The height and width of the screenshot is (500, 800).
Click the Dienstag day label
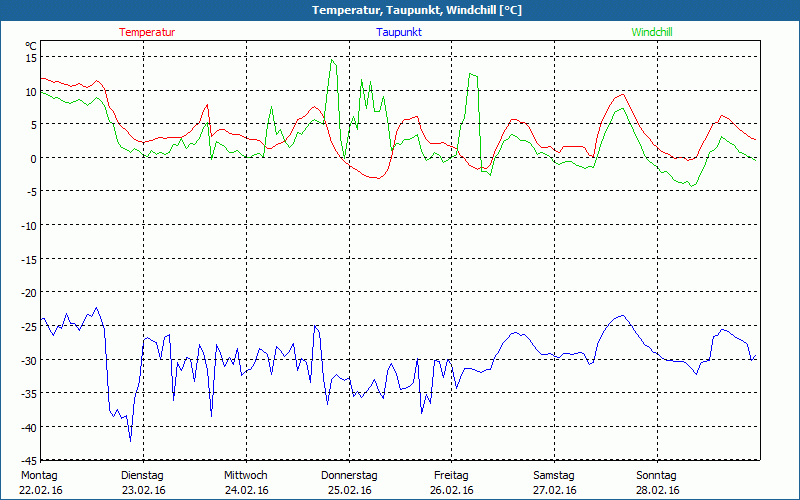pos(142,476)
